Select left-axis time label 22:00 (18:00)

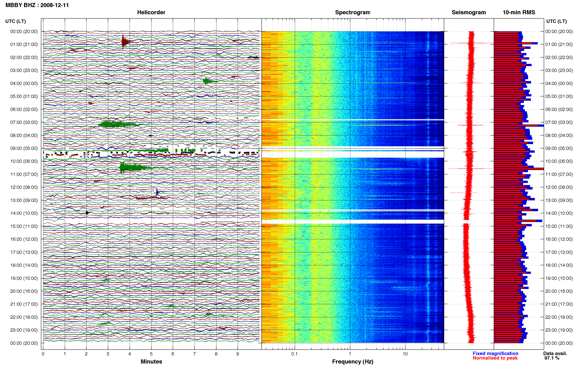pos(24,317)
